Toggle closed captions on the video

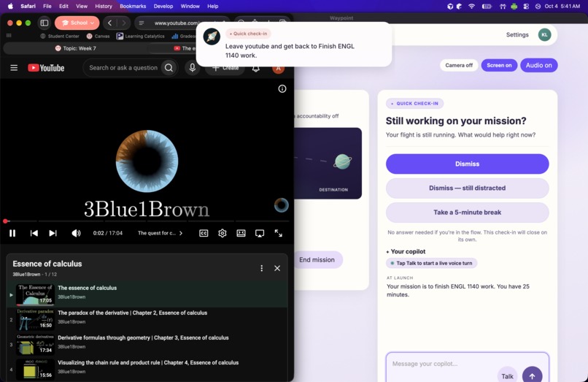pyautogui.click(x=204, y=233)
